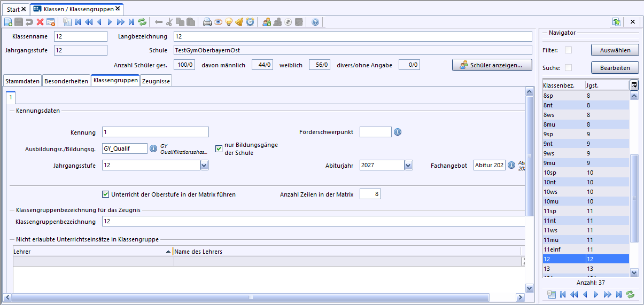Select class 11ws in Navigator list
This screenshot has height=305, width=644.
pos(586,230)
